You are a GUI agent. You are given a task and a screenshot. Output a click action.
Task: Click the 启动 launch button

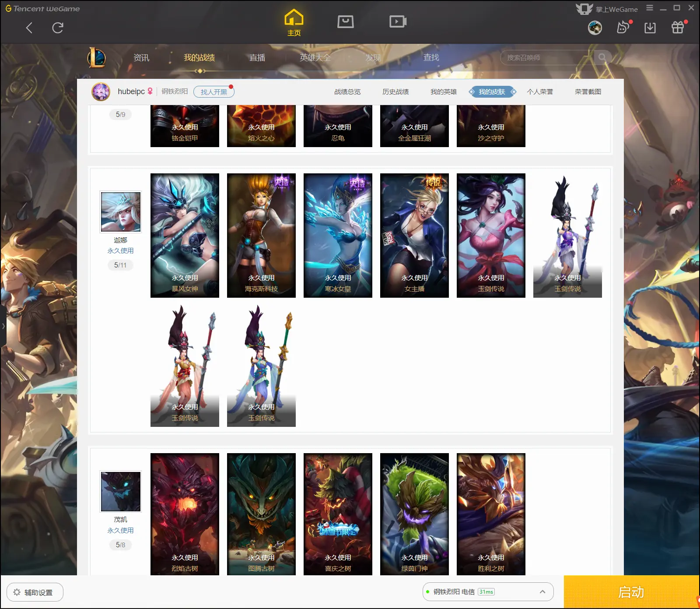pos(631,592)
